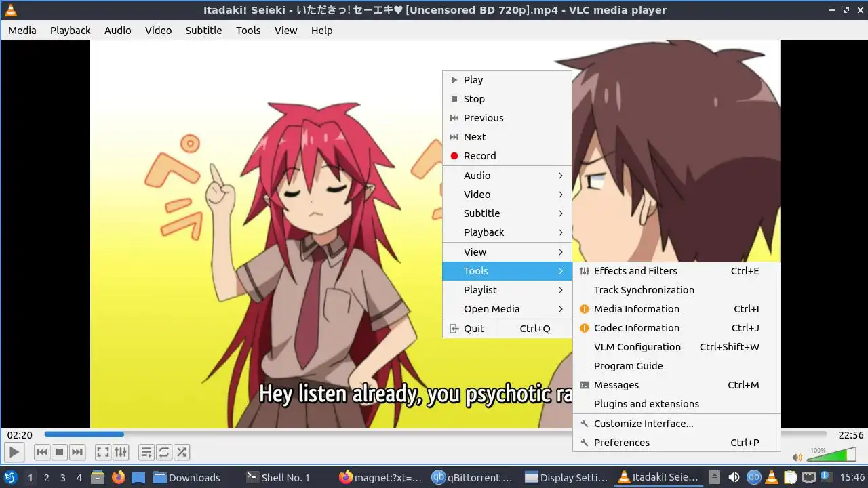Screen dimensions: 868x488
Task: Choose Stop in the context menu
Action: pyautogui.click(x=507, y=99)
